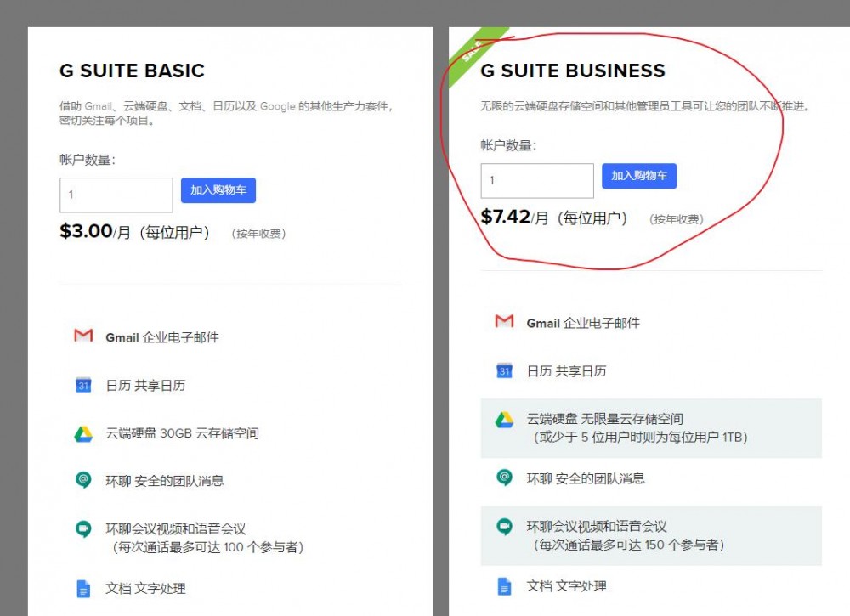Click '帐户数量:' label in Business plan
The width and height of the screenshot is (850, 616).
[508, 145]
